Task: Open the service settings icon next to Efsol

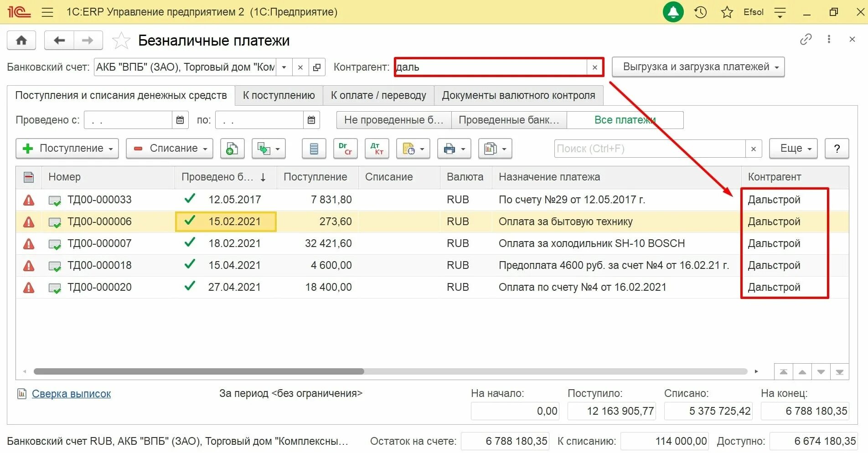Action: pos(780,12)
